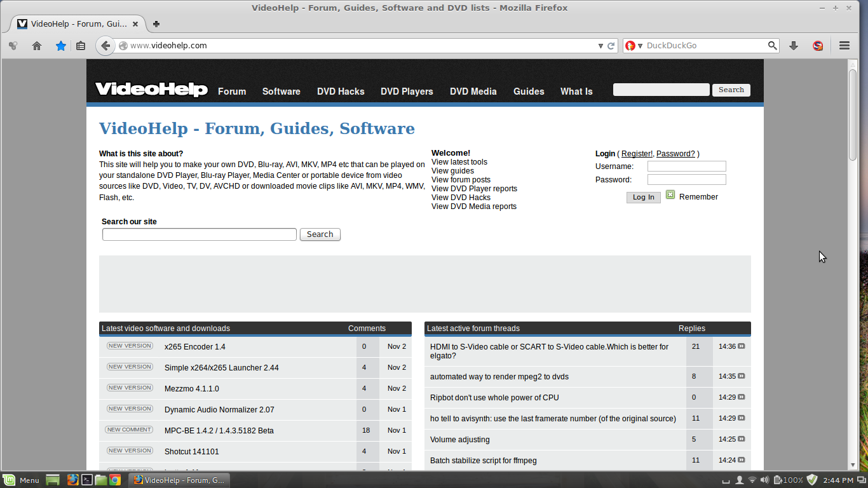Toggle the Remember checkbox

pos(670,195)
